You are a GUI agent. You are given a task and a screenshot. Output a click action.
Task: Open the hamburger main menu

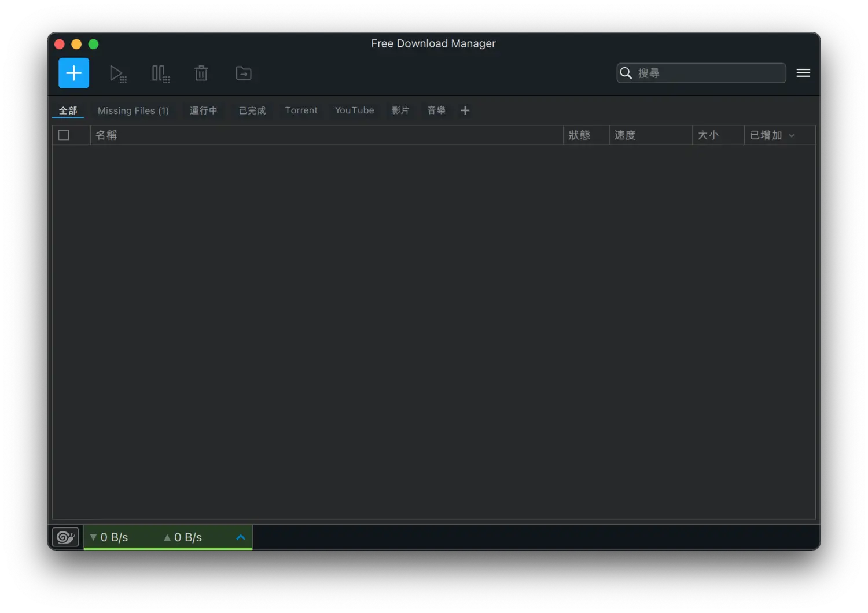click(803, 73)
